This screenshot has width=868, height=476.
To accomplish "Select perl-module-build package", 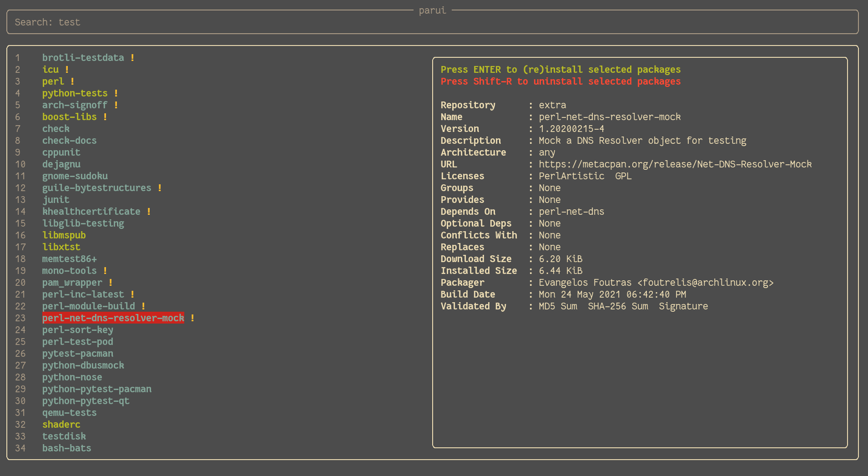I will 89,306.
